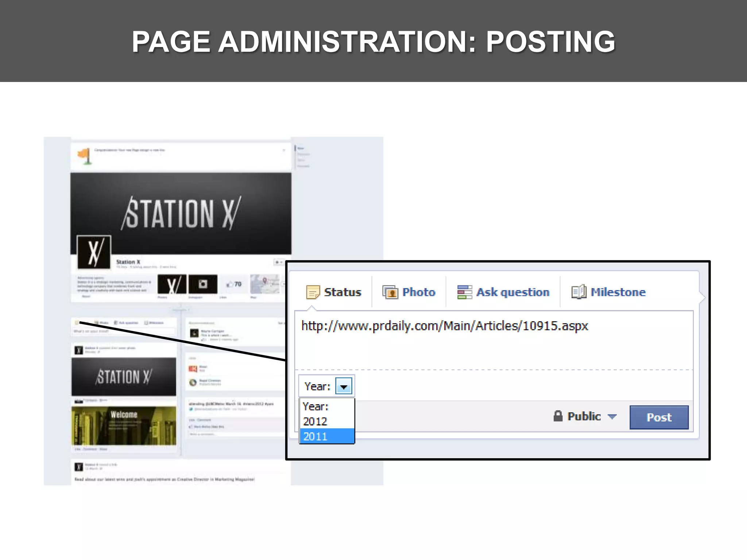Click the 70 likes thumbs-up tile
The height and width of the screenshot is (560, 747).
(233, 284)
